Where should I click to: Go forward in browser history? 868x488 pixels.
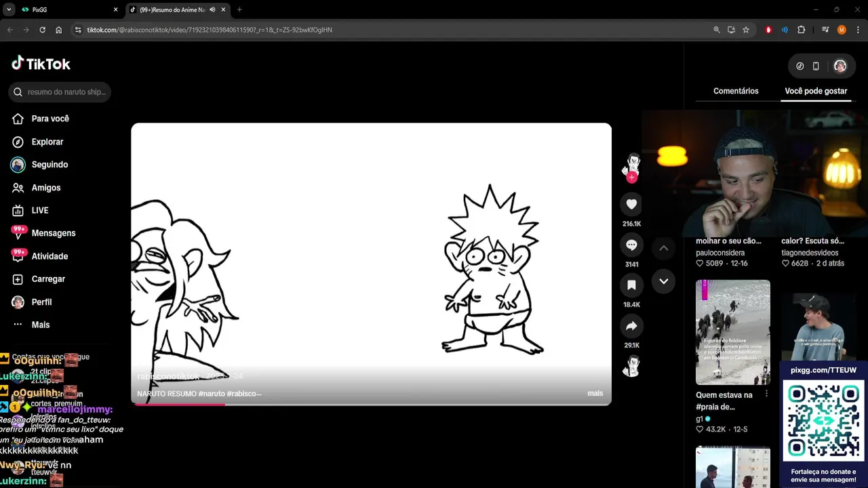point(26,30)
